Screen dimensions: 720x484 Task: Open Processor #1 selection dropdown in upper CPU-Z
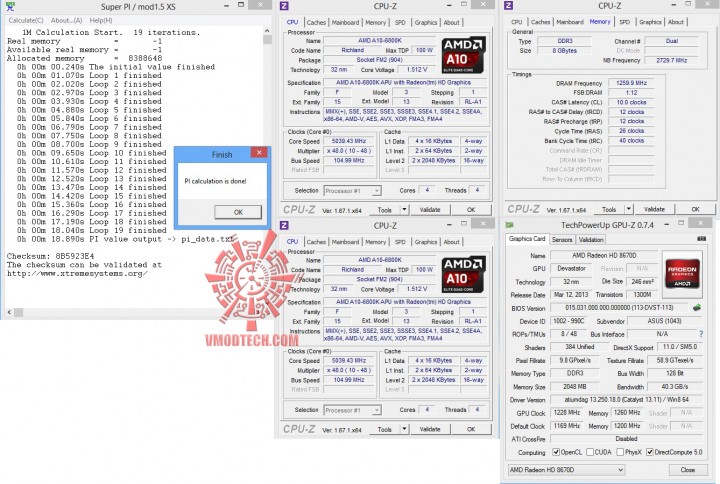[x=353, y=191]
